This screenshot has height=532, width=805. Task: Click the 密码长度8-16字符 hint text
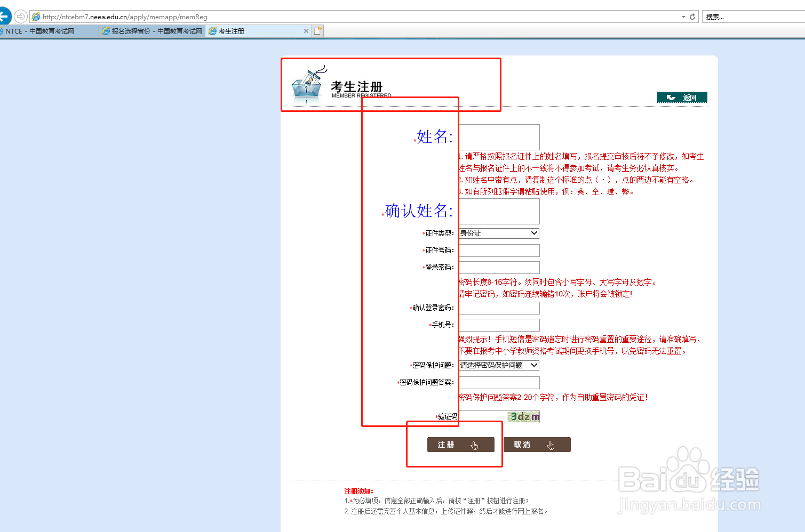[x=559, y=282]
